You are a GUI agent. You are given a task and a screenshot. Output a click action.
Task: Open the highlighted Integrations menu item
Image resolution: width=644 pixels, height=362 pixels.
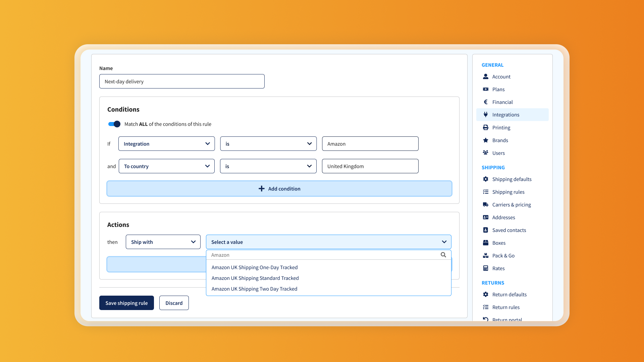point(512,115)
